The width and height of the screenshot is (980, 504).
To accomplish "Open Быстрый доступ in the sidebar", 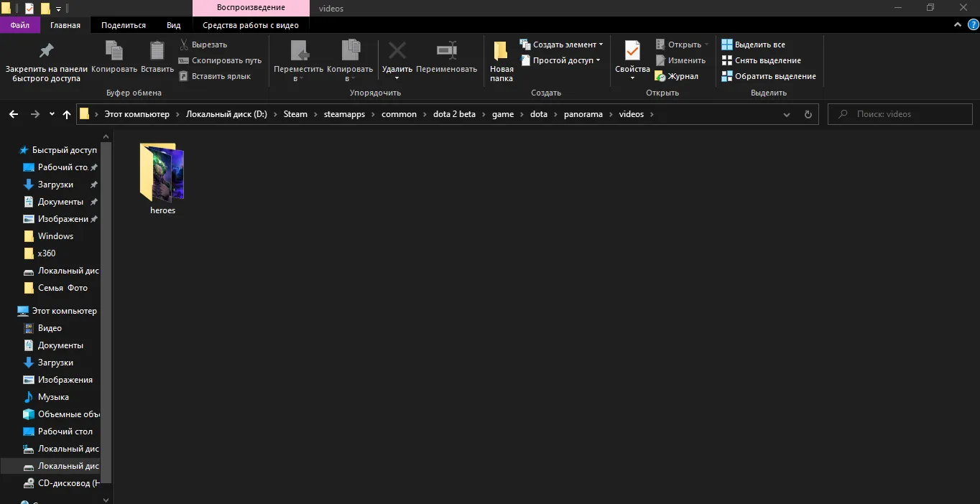I will 64,150.
